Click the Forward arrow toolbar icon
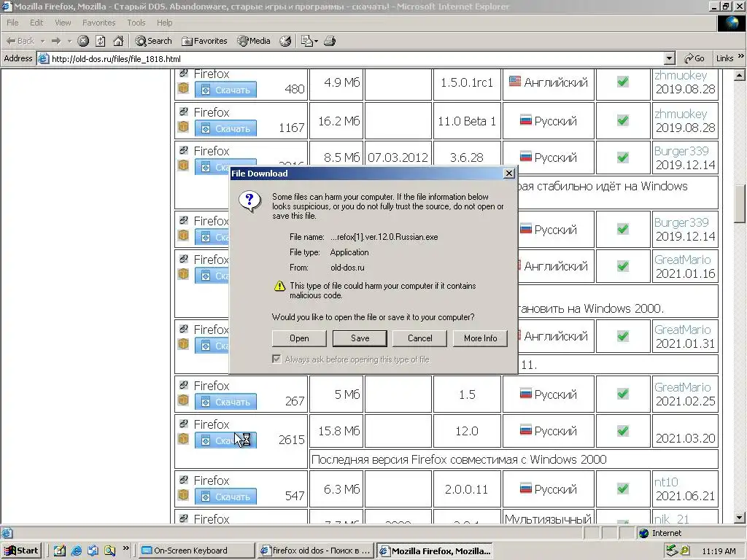747x560 pixels. coord(56,41)
